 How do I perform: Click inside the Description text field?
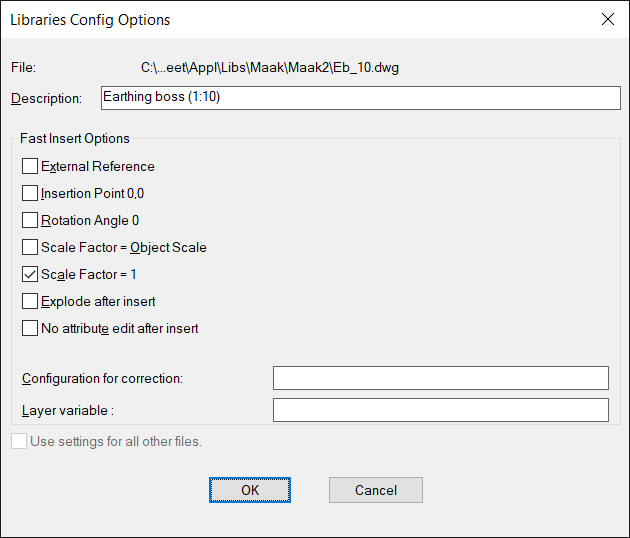click(x=361, y=98)
